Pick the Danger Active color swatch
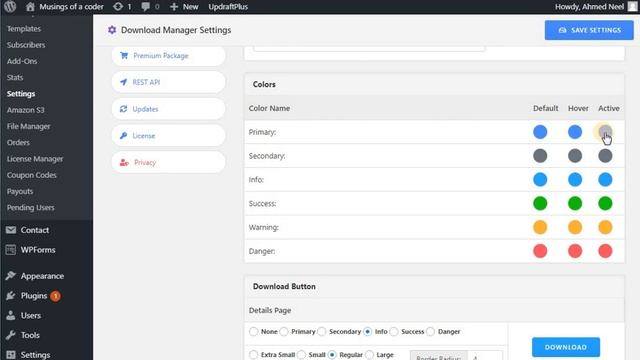 [x=605, y=251]
